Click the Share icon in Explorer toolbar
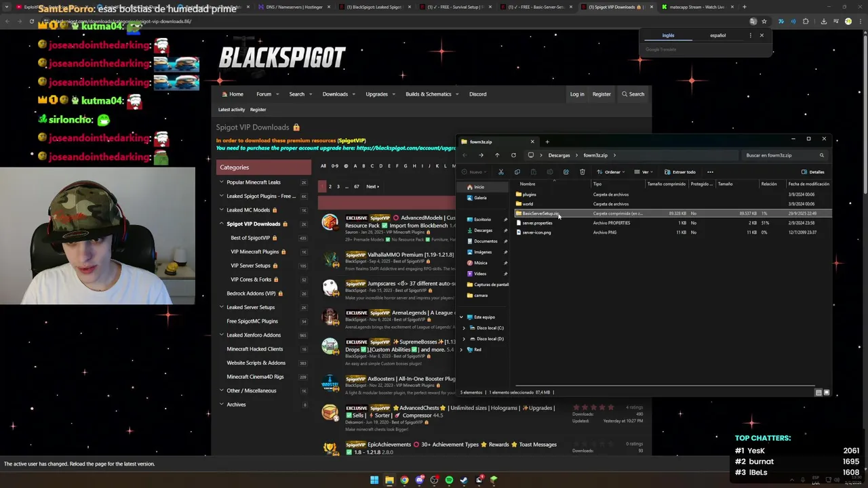868x488 pixels. coord(566,171)
